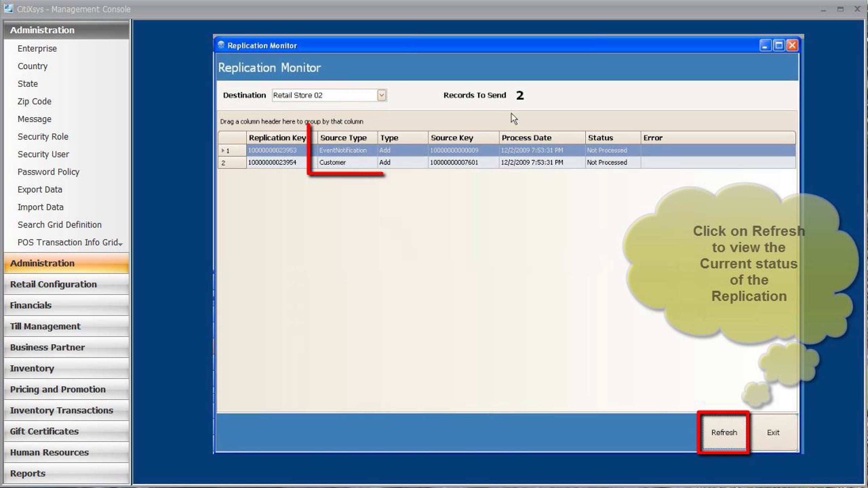Click the Replication Monitor window title icon
The height and width of the screenshot is (488, 868).
point(221,45)
